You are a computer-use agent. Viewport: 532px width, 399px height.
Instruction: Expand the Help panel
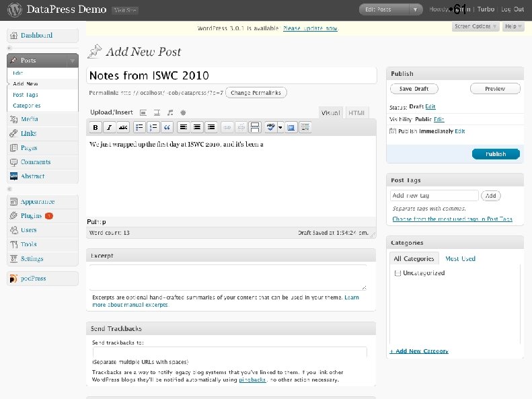512,26
